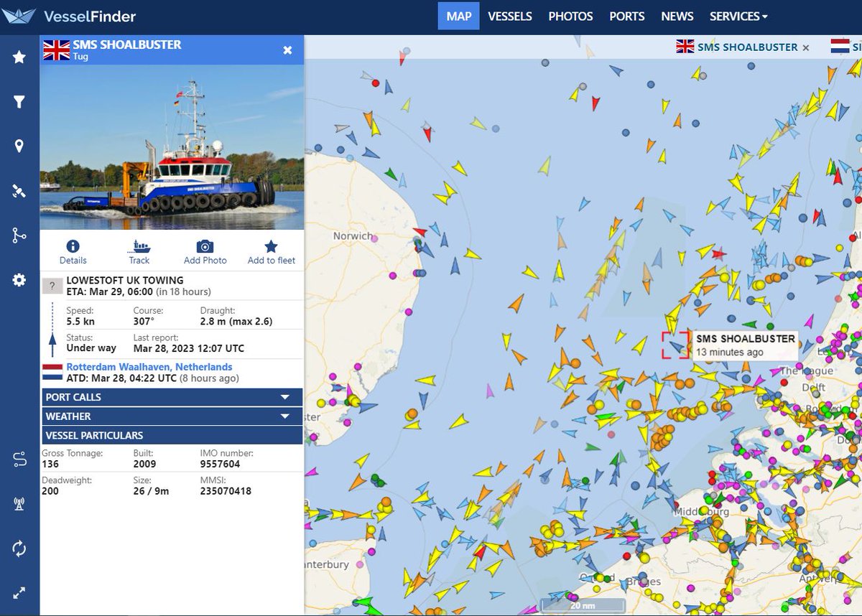Image resolution: width=862 pixels, height=616 pixels.
Task: Click the MMSI value 235070418
Action: click(226, 491)
